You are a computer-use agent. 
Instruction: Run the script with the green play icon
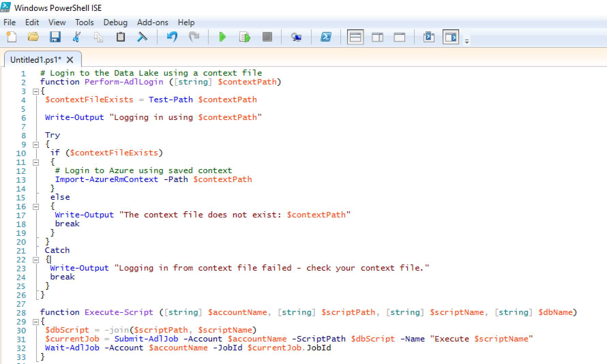point(222,37)
